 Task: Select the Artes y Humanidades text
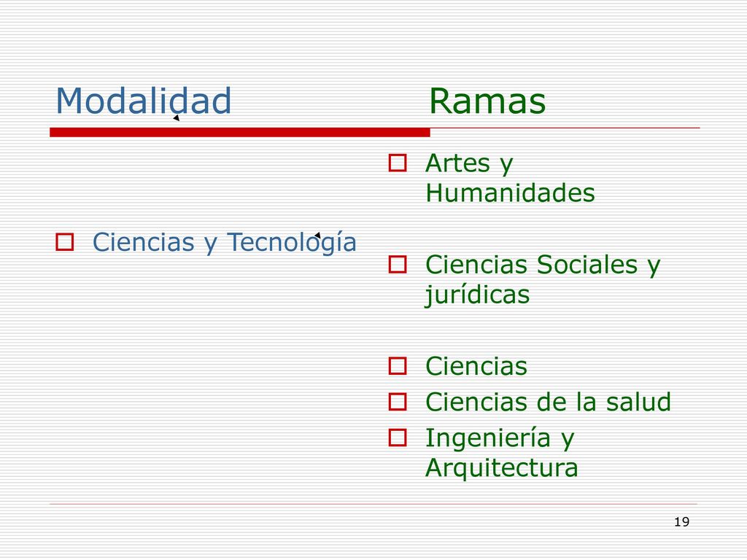[x=510, y=178]
